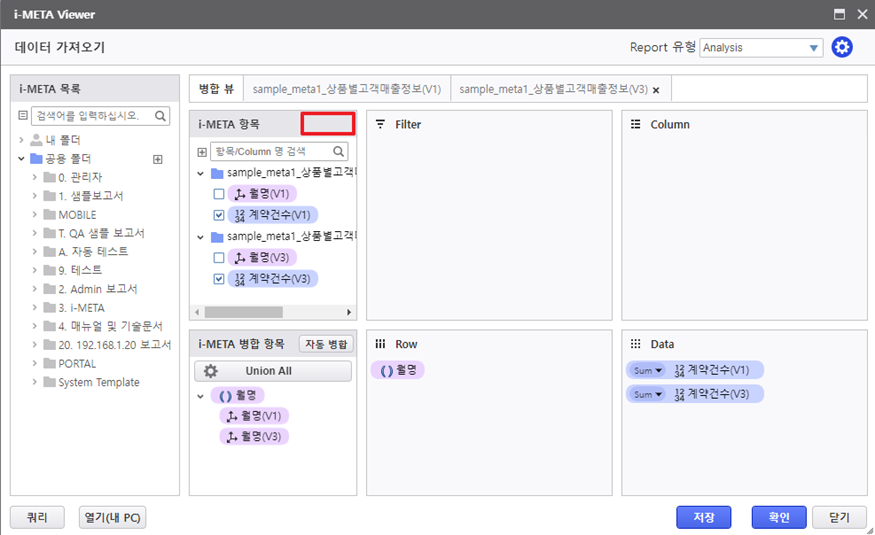Expand the 3. i-META folder
The height and width of the screenshot is (535, 875).
click(36, 308)
